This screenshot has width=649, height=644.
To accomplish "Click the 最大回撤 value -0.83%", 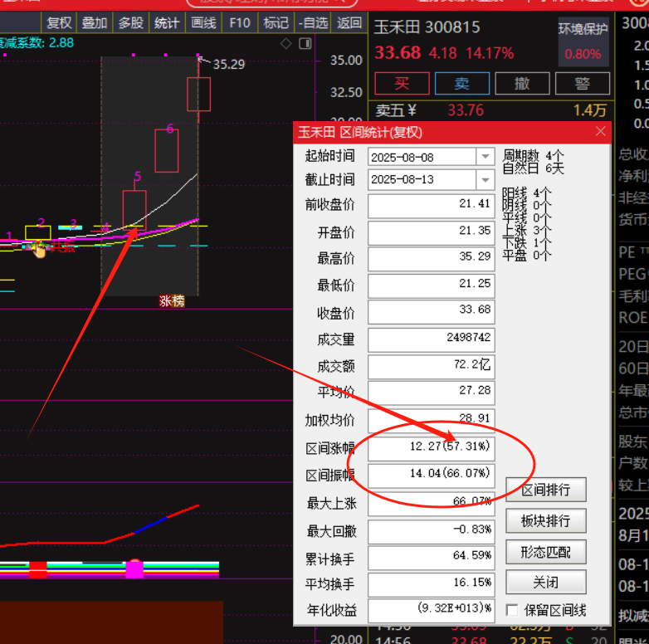I will [432, 531].
